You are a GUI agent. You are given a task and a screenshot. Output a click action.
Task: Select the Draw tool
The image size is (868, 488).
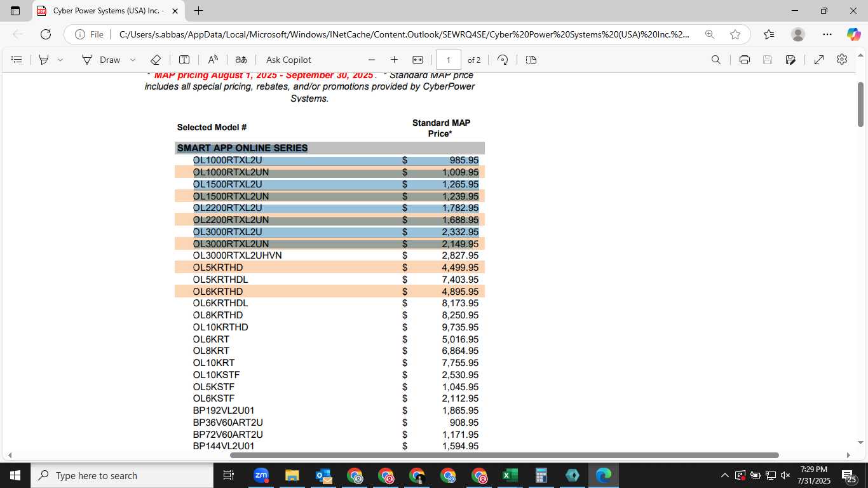click(101, 60)
